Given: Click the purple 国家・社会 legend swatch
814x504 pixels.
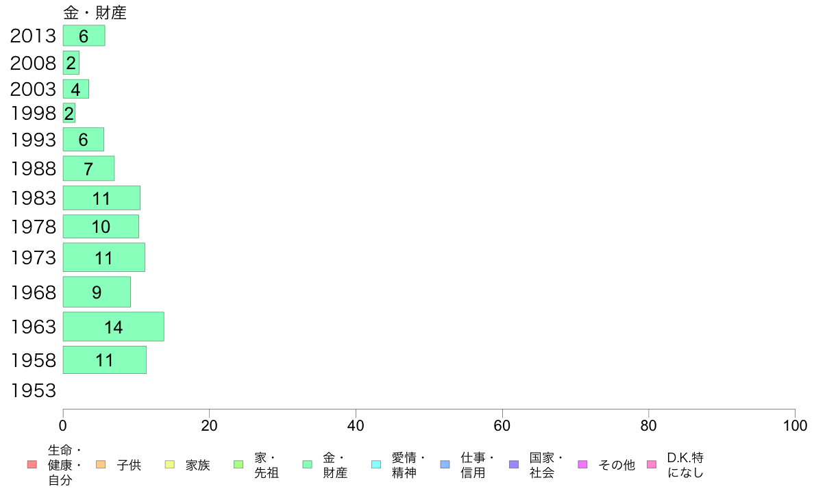Looking at the screenshot, I should click(x=514, y=464).
